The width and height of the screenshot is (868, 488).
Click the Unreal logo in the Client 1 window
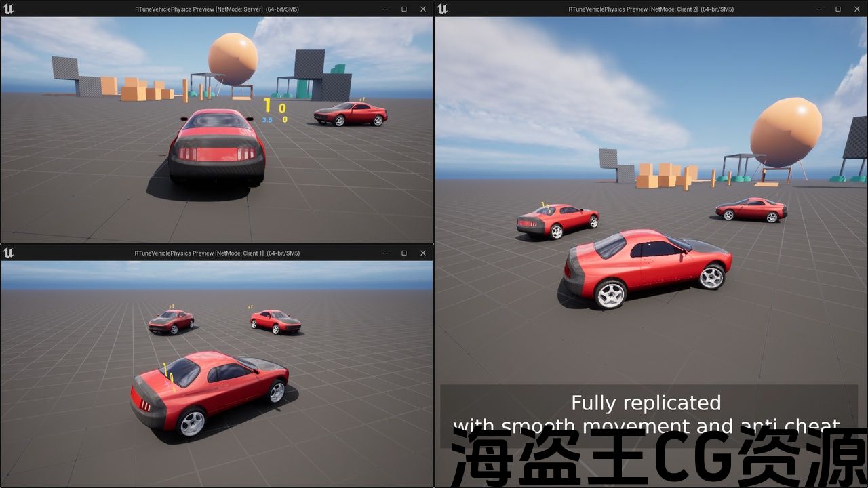pos(9,253)
